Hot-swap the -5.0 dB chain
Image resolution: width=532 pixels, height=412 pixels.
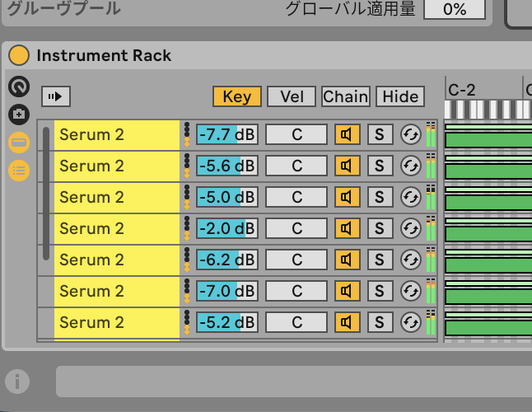(411, 197)
